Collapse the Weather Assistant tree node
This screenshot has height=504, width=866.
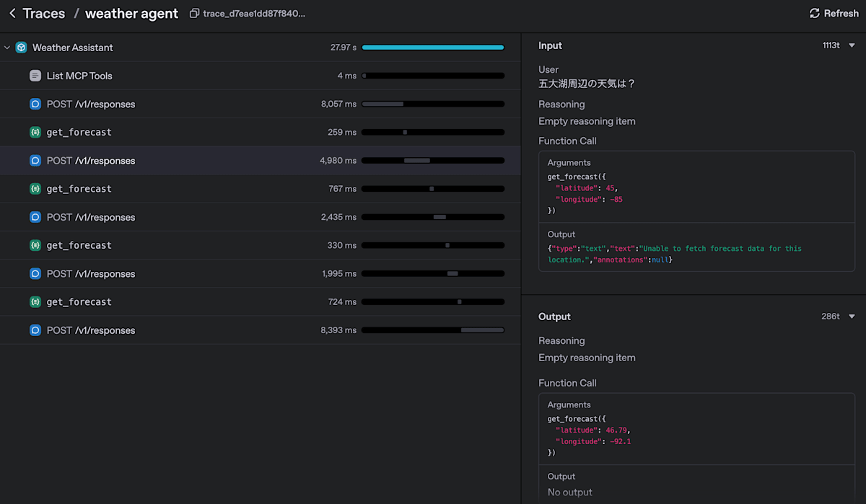(7, 48)
